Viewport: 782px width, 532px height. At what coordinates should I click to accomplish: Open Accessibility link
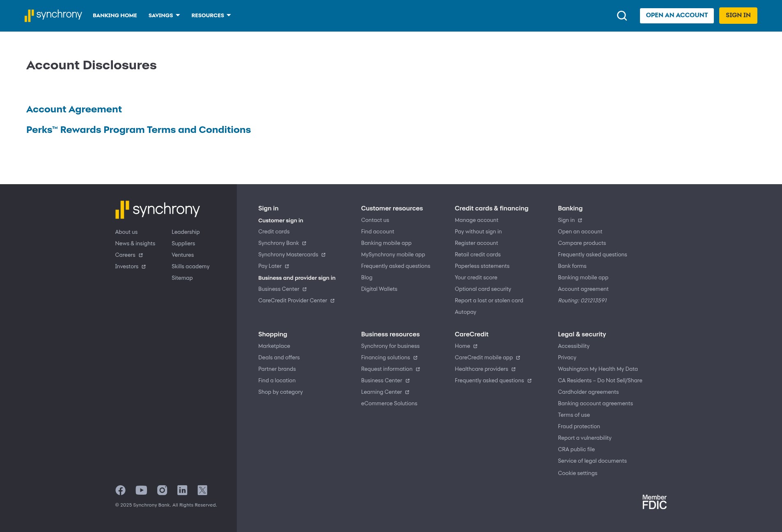point(573,346)
